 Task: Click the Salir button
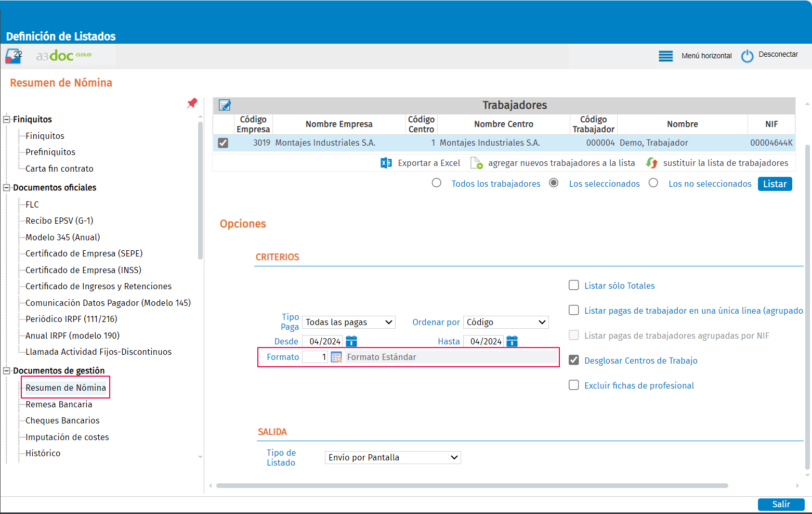tap(781, 504)
